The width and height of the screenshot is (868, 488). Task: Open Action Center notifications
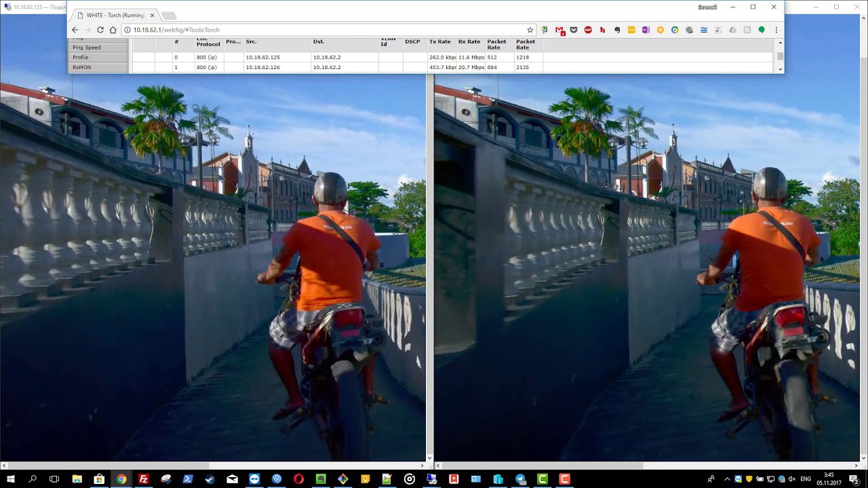click(x=854, y=479)
